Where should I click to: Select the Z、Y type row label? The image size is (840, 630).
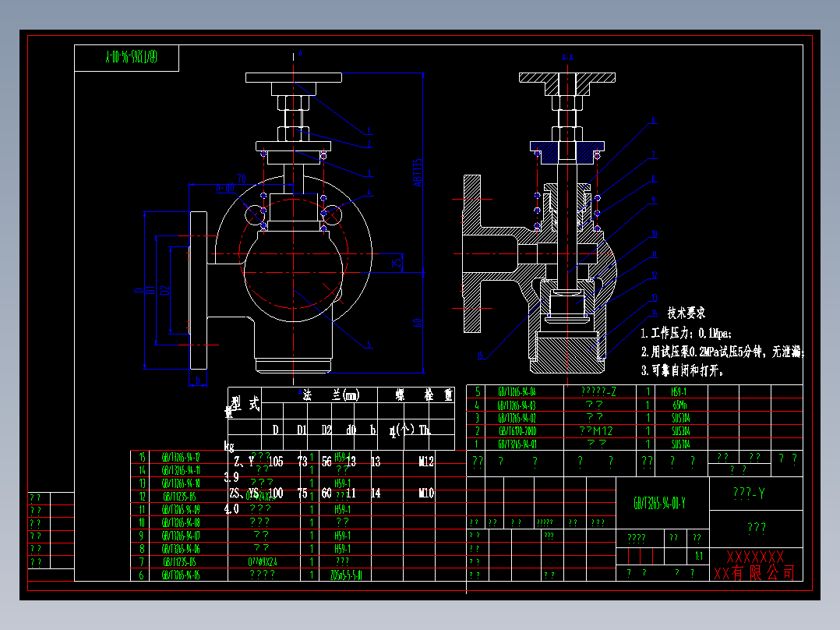point(243,461)
